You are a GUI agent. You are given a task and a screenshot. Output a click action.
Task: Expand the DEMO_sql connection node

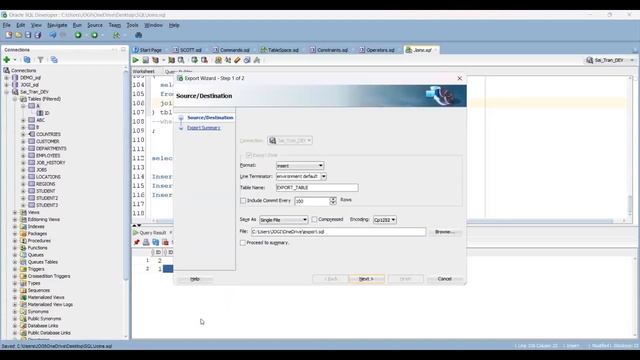click(x=7, y=78)
